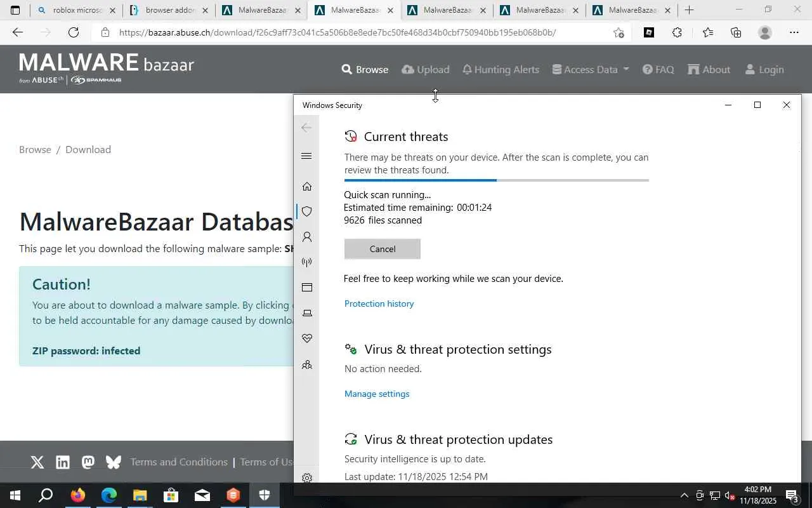View site information lock icon
The height and width of the screenshot is (508, 812).
(105, 32)
